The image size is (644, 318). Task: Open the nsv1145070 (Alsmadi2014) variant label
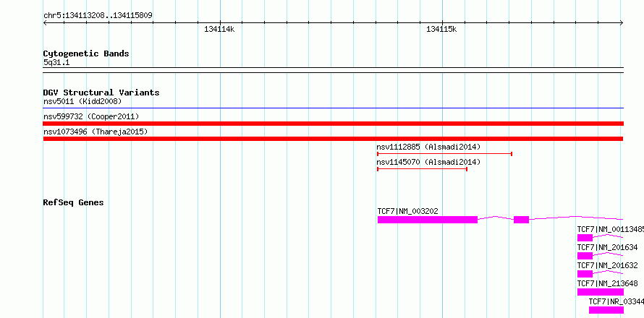428,162
